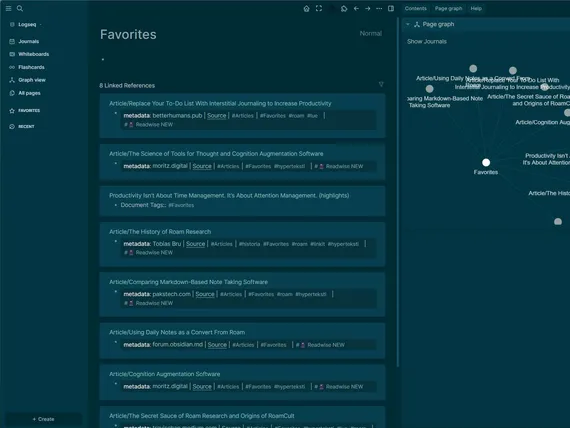The height and width of the screenshot is (428, 570).
Task: Open the hamburger menu to toggle left sidebar
Action: 8,8
